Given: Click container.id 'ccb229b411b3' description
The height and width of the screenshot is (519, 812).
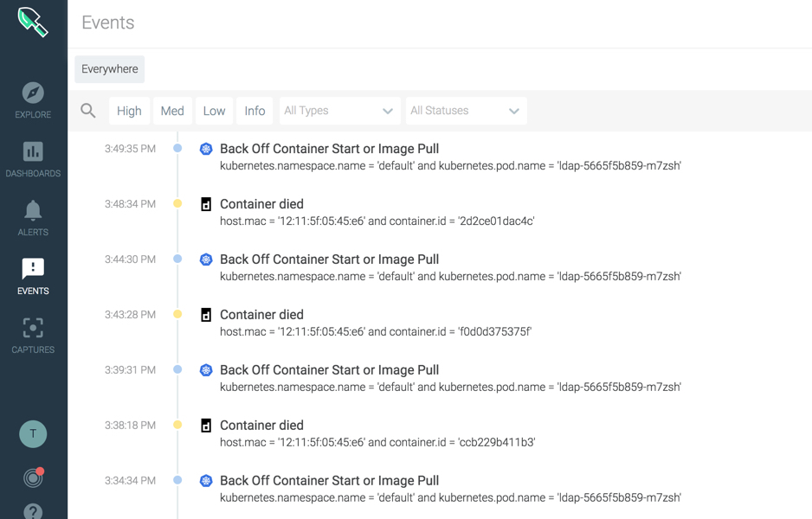Looking at the screenshot, I should point(377,442).
